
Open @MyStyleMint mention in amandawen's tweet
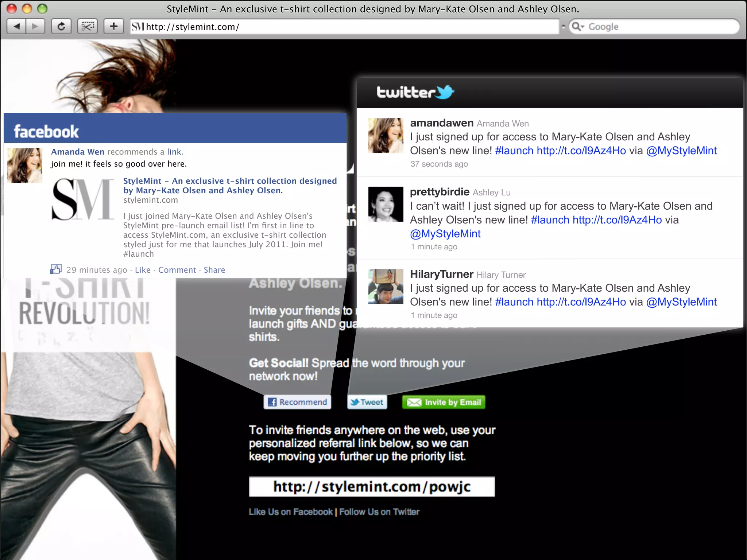tap(681, 151)
